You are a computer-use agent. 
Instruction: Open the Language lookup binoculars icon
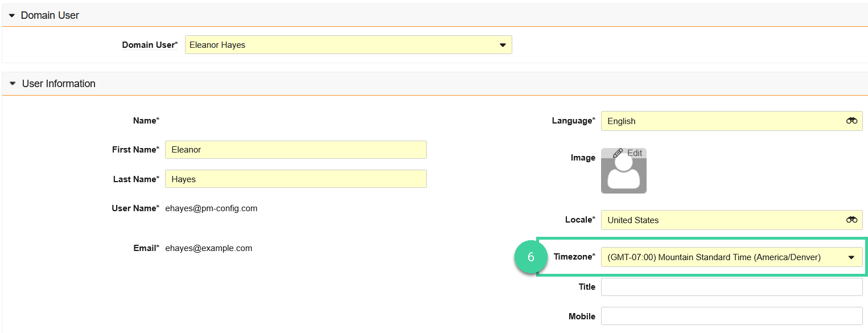(851, 121)
